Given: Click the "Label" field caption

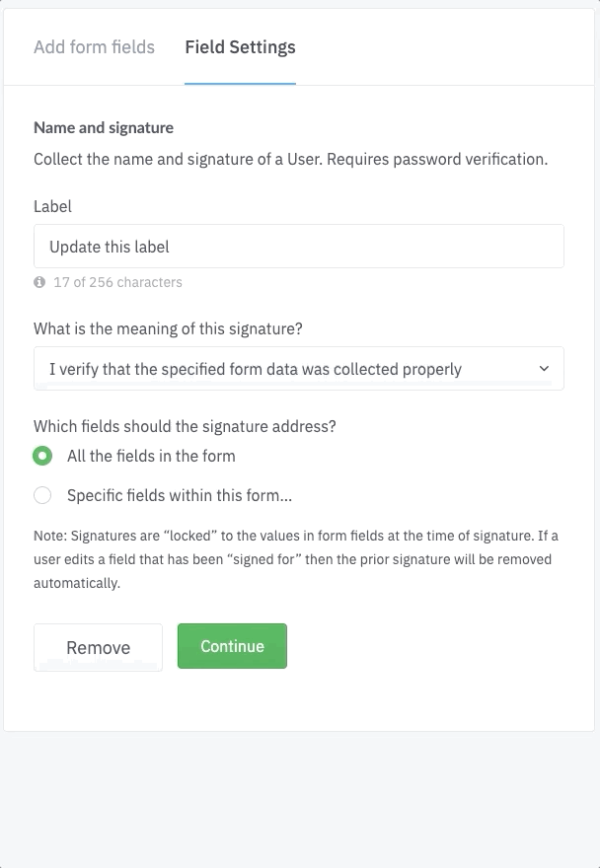Looking at the screenshot, I should click(x=52, y=206).
